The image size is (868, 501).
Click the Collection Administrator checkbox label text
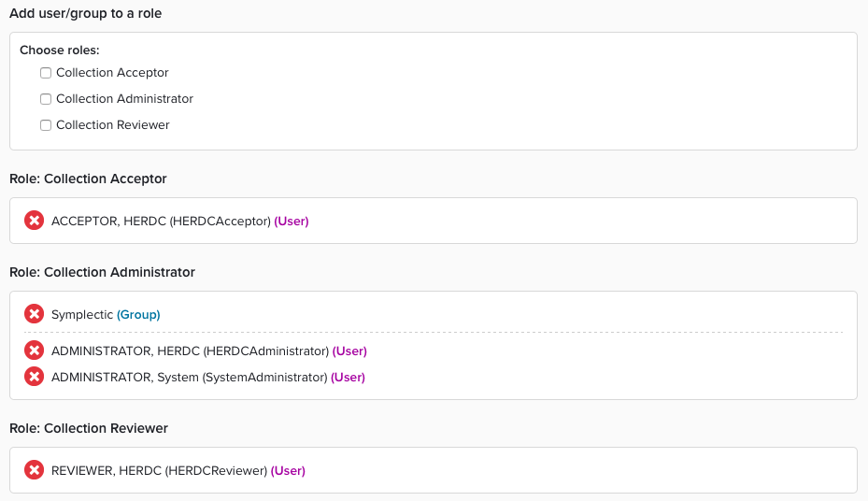124,99
